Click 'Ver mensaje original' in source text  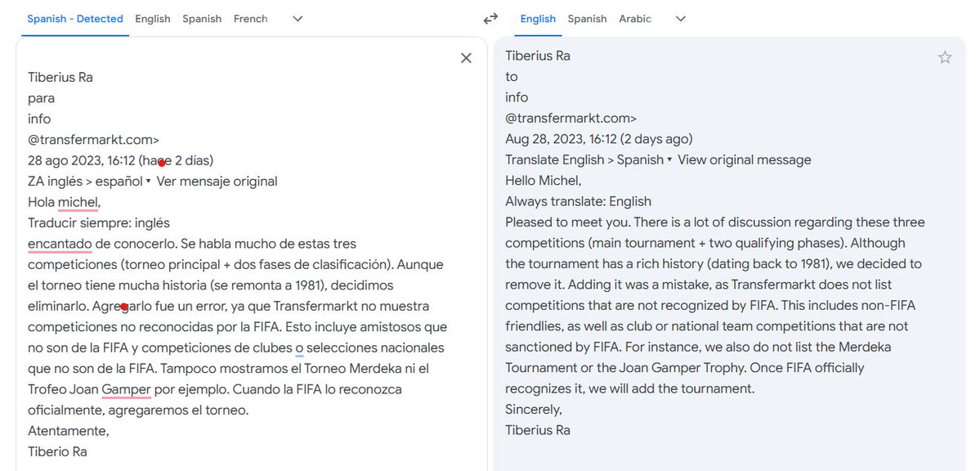pyautogui.click(x=217, y=182)
